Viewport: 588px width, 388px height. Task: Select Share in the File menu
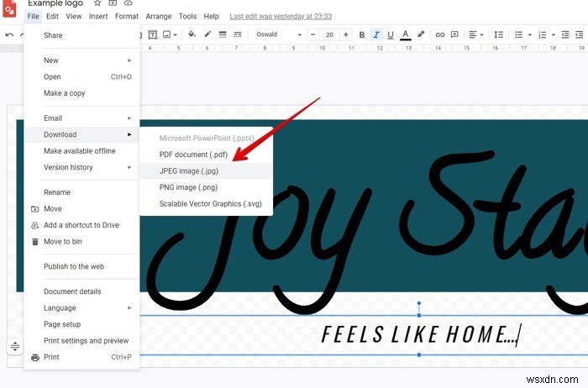81,35
